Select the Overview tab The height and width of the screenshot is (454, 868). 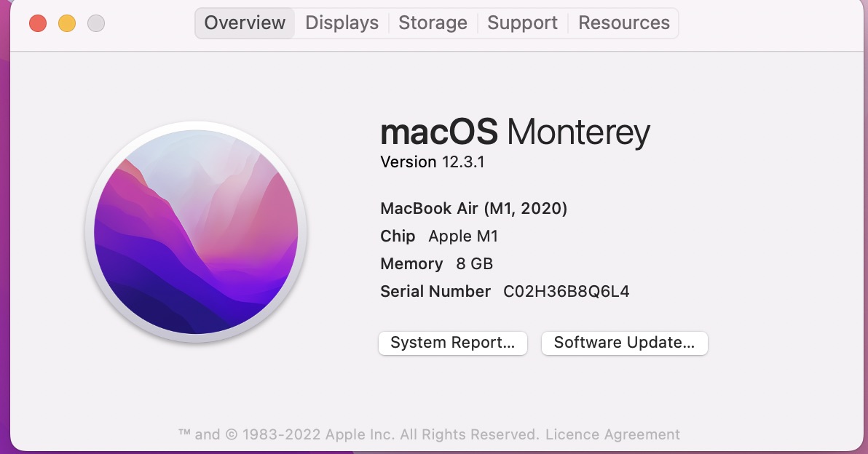click(x=244, y=23)
